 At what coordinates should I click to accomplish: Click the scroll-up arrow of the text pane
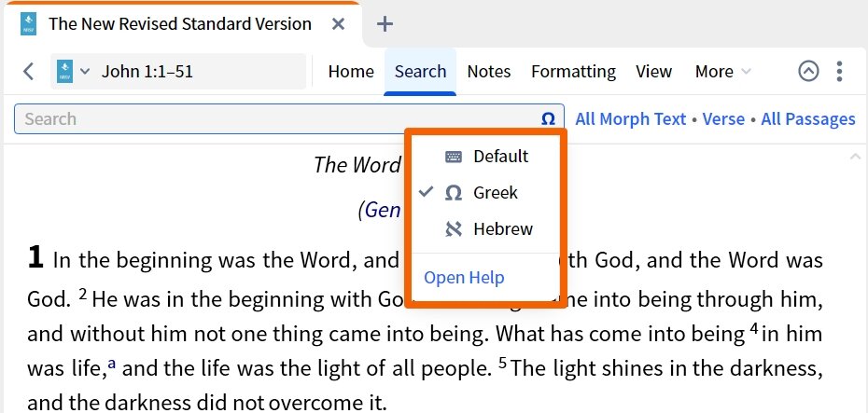pyautogui.click(x=855, y=158)
